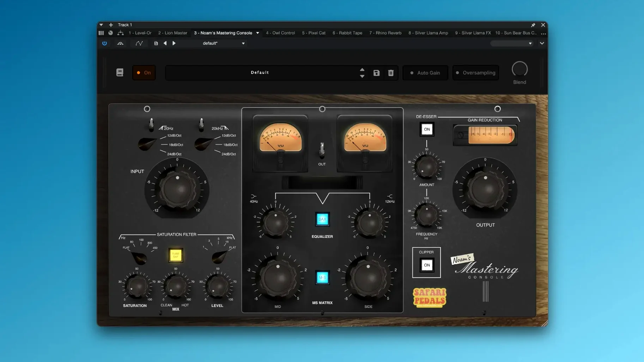Toggle the M-S matrix button
644x362 pixels.
tap(322, 278)
